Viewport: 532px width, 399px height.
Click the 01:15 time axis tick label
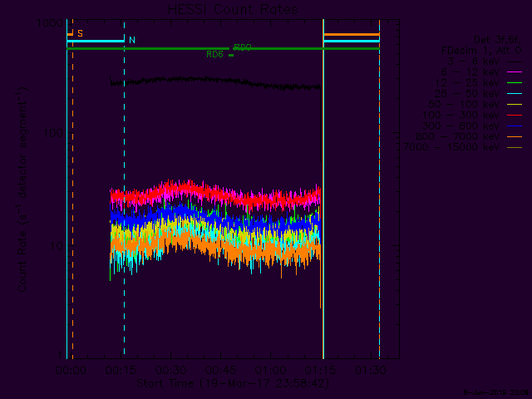[x=320, y=370]
